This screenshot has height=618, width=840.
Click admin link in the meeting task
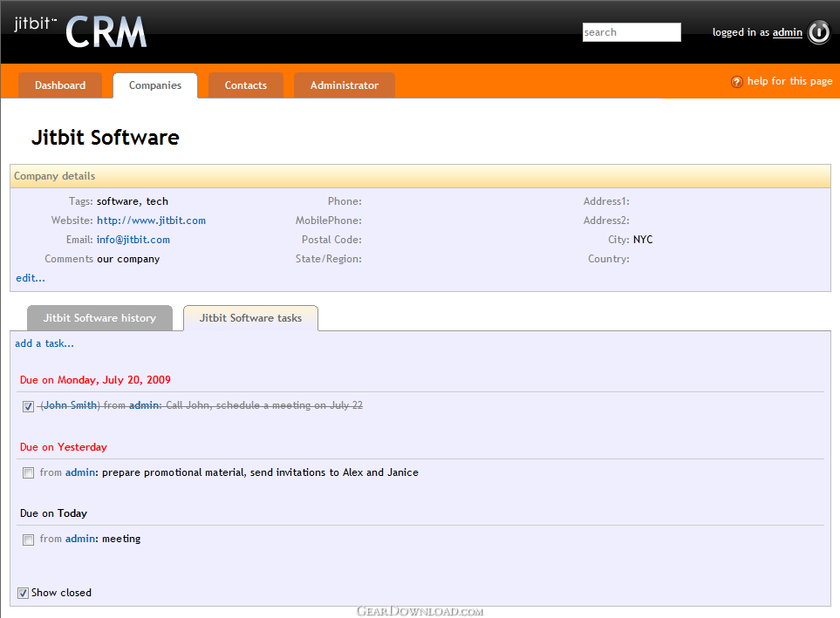click(80, 539)
